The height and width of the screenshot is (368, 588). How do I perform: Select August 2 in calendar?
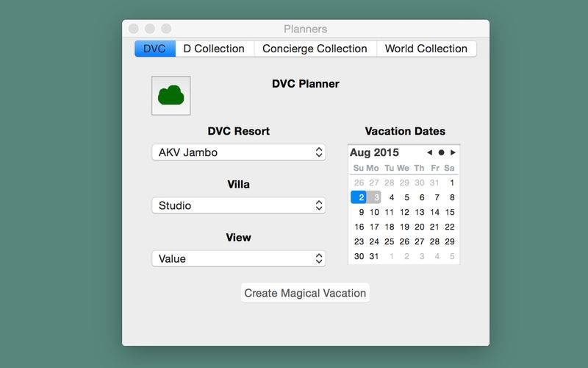pyautogui.click(x=359, y=197)
